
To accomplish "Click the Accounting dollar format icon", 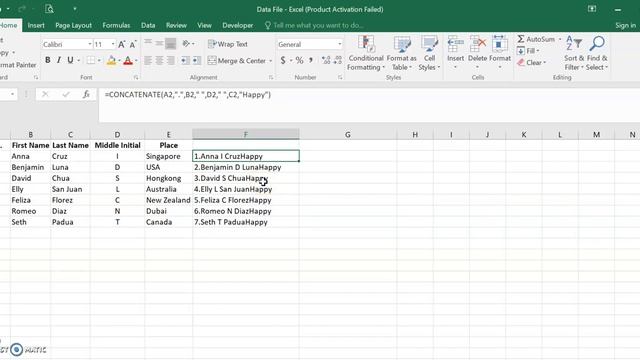I will coord(283,60).
